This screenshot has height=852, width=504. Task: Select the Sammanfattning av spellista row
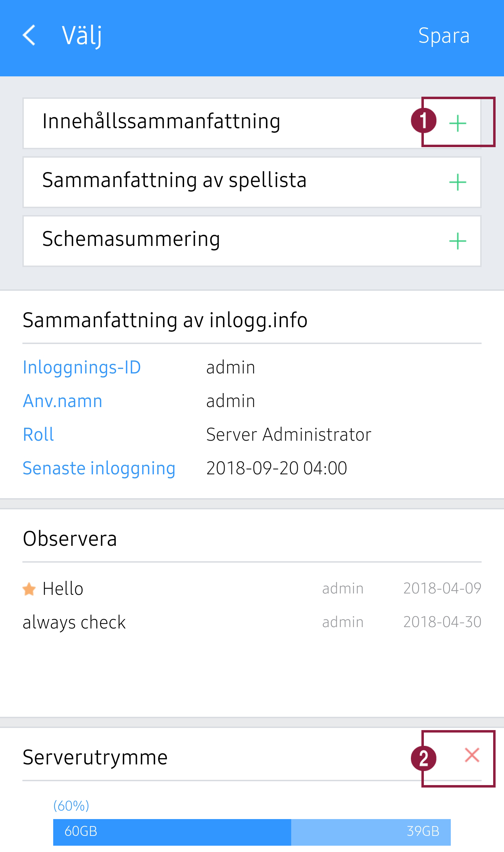pos(174,181)
